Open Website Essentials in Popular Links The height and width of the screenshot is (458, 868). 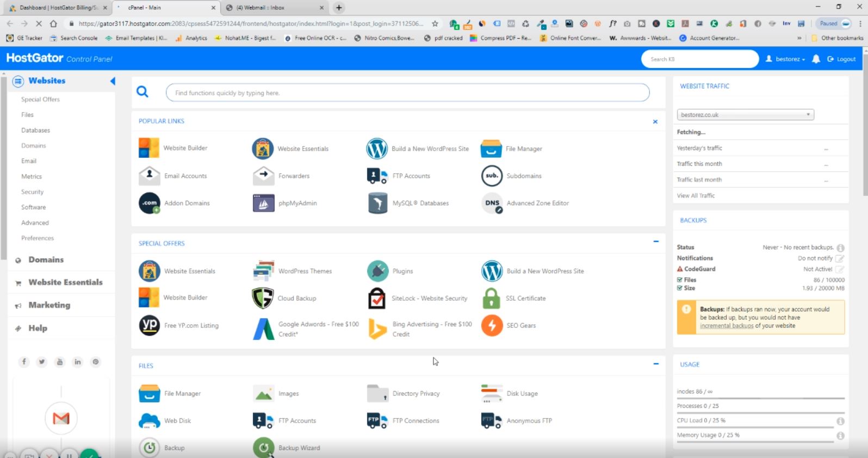(x=290, y=148)
